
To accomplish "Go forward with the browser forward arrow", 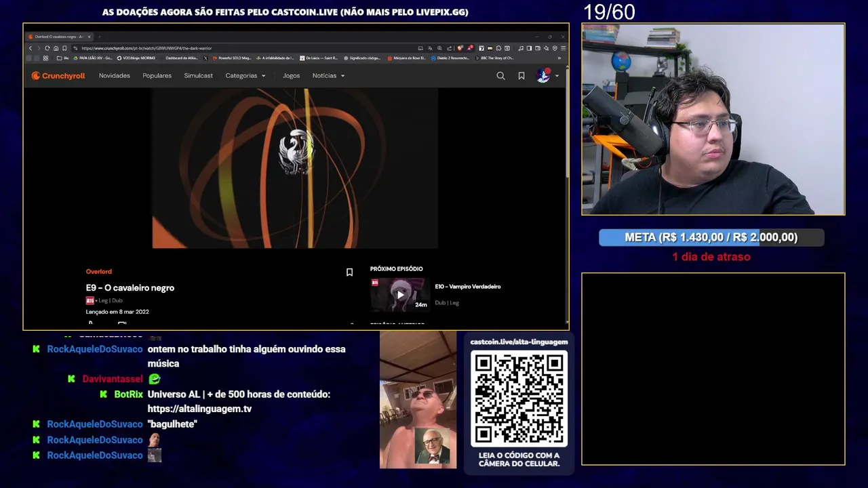I will 39,48.
